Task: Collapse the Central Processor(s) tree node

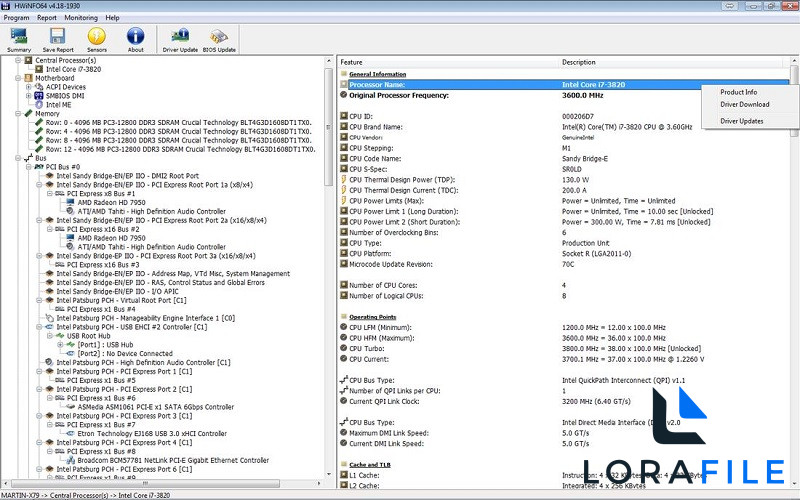Action: point(18,60)
